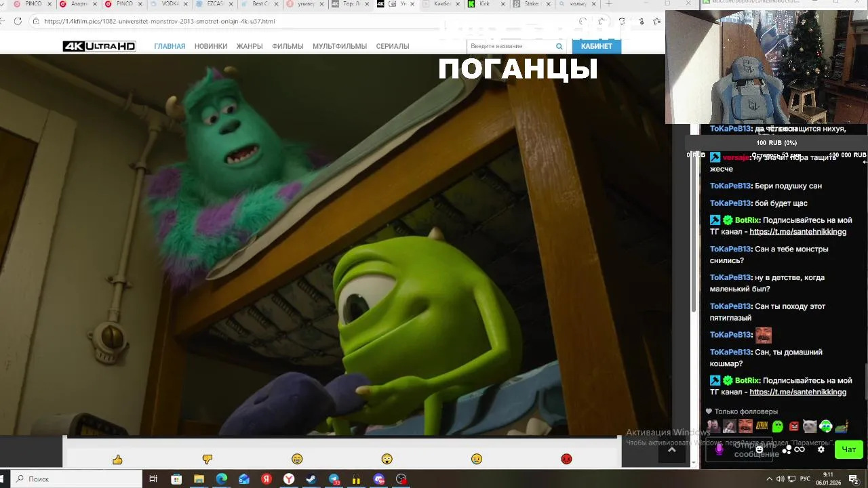Click the grinning face reaction
This screenshot has width=868, height=488.
pos(297,460)
